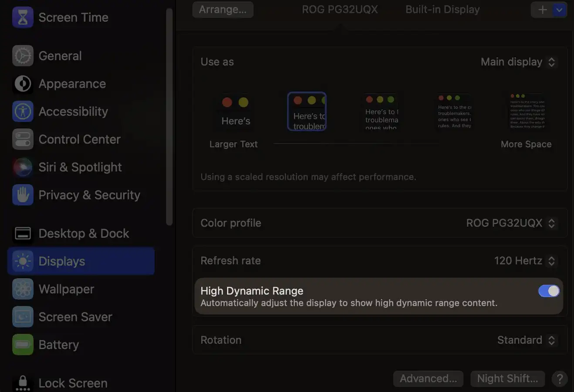Click the "Automatically adjust the display" description
This screenshot has width=574, height=392.
coord(349,303)
